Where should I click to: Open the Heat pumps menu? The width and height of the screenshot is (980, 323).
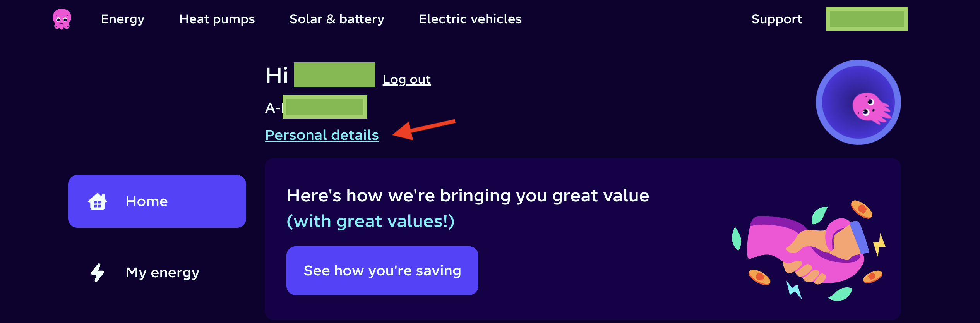(x=217, y=19)
